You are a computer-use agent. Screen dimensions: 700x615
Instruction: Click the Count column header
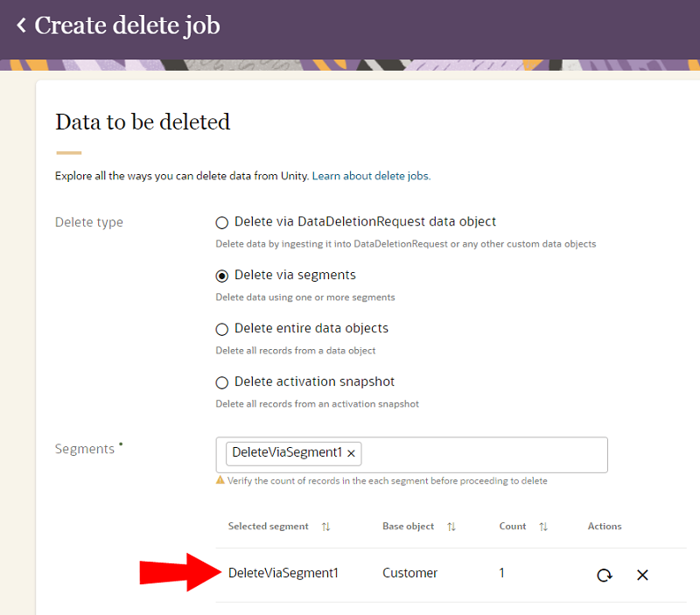point(513,527)
